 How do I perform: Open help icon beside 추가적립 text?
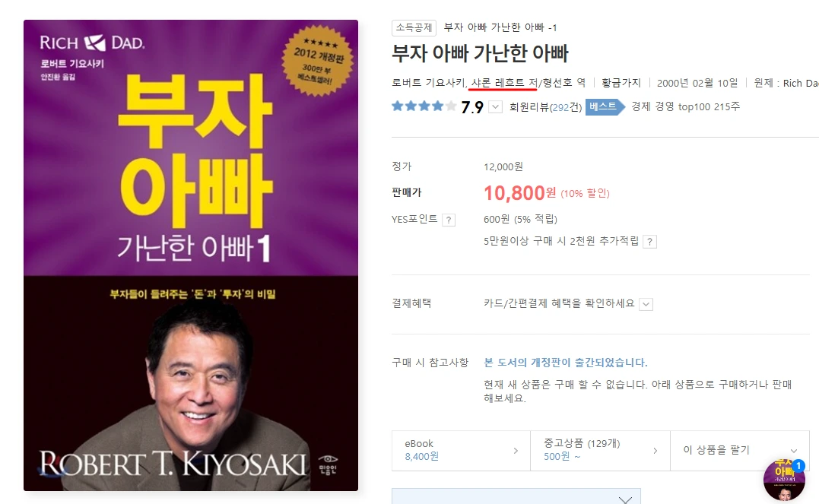coord(649,241)
